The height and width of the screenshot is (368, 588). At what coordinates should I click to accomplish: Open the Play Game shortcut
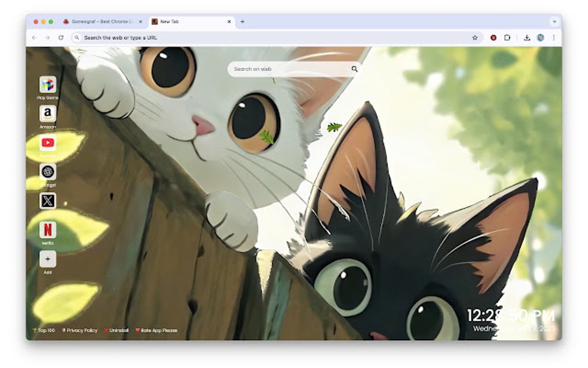[x=48, y=85]
